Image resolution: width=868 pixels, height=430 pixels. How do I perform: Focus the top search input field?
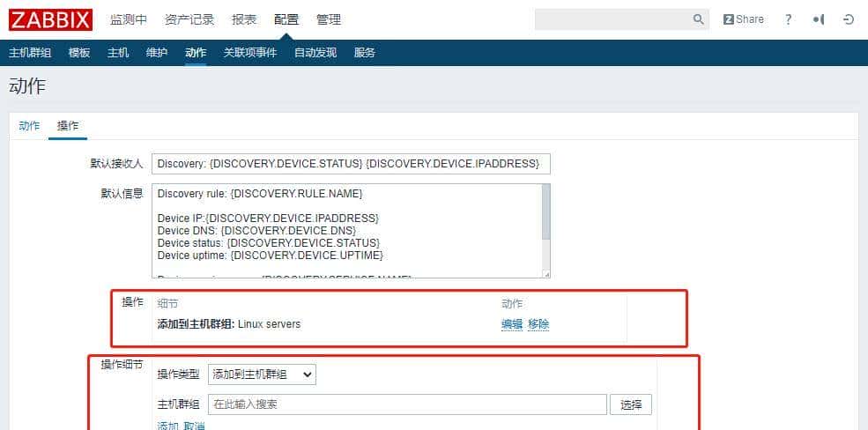[612, 19]
